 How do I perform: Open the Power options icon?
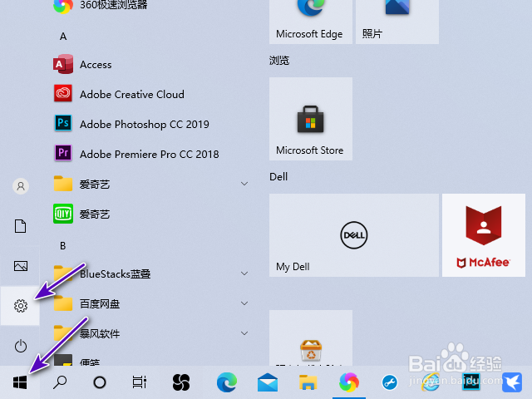coord(20,346)
